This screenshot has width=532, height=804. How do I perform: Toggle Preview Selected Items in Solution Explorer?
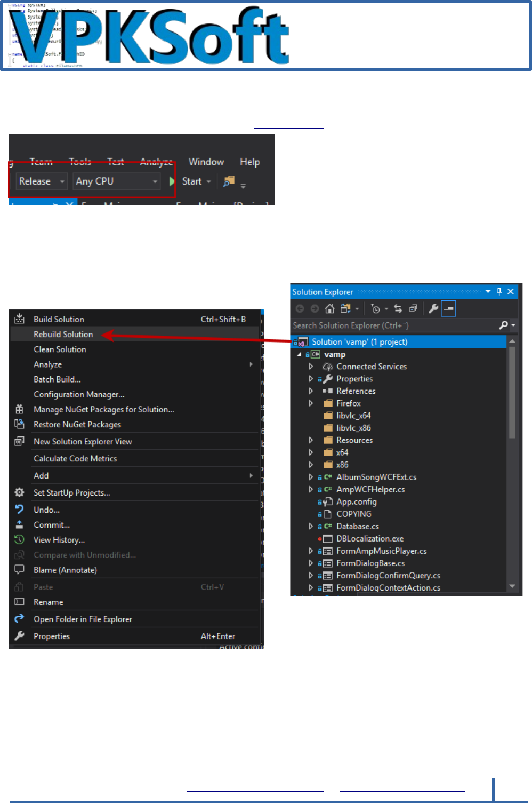449,308
